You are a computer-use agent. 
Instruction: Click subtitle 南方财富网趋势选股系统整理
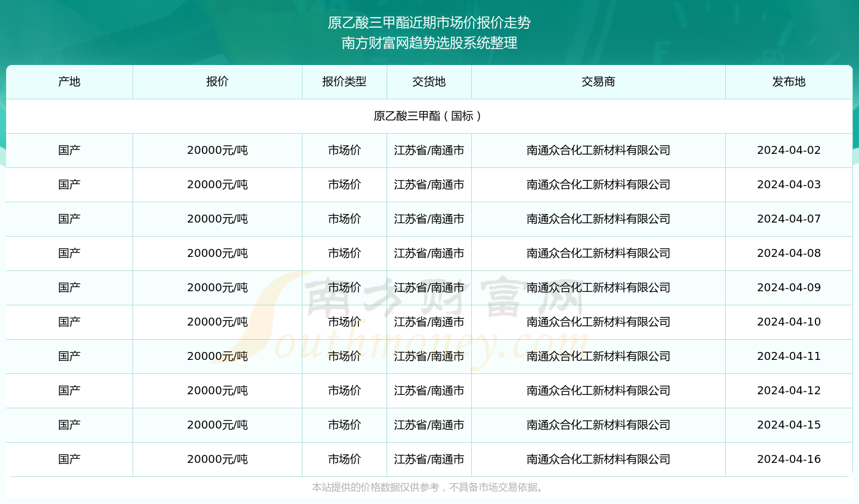click(x=429, y=43)
